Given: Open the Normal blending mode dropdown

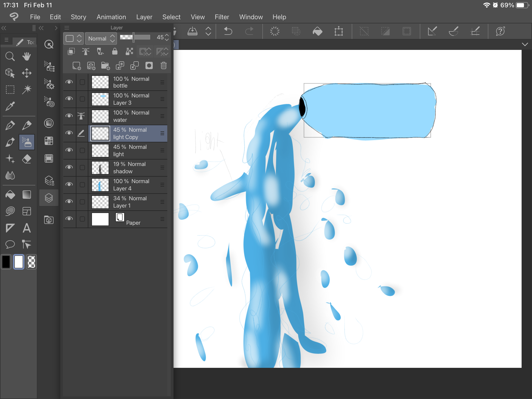Looking at the screenshot, I should (x=101, y=38).
